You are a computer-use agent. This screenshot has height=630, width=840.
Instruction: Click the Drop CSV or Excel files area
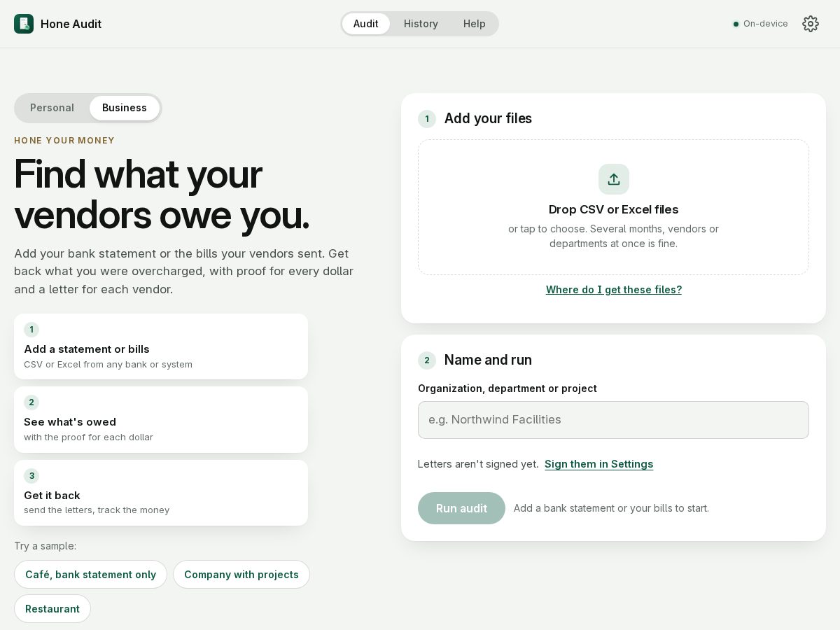click(613, 207)
